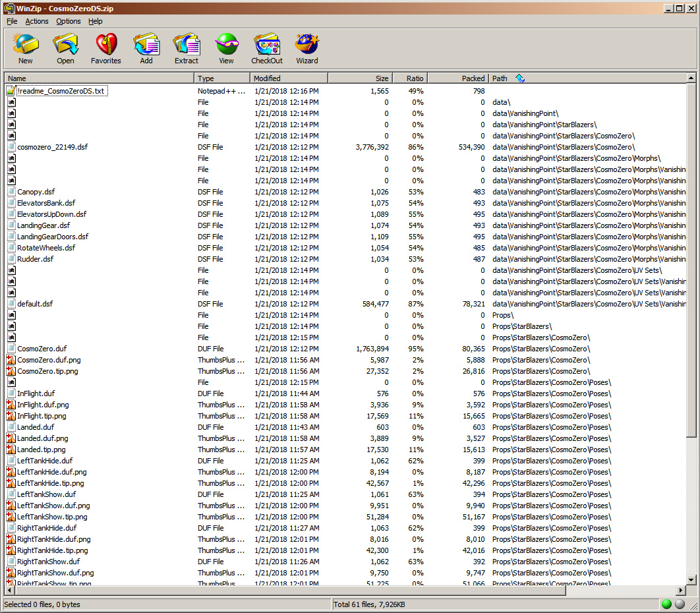Click the Add files toolbar icon
Image resolution: width=700 pixels, height=613 pixels.
pos(146,45)
